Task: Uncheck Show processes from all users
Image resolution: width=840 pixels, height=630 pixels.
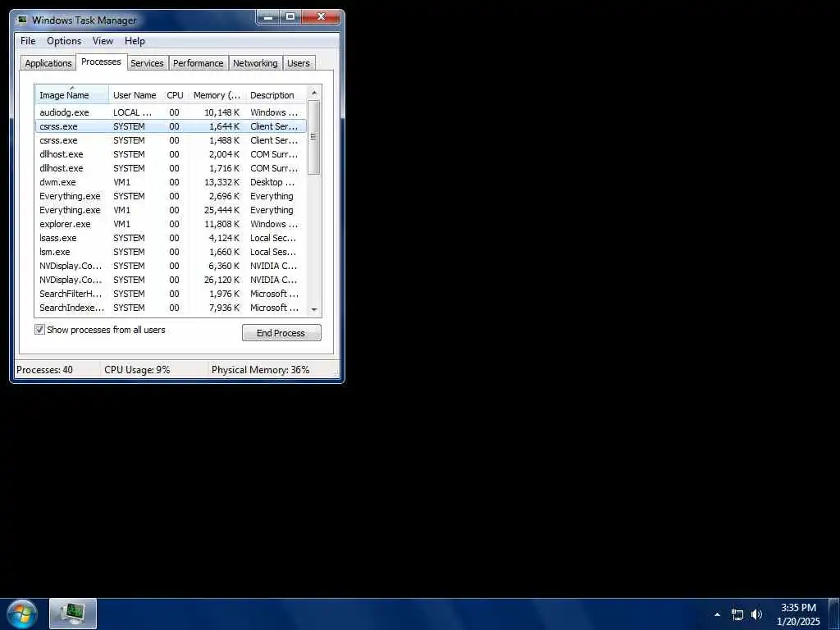Action: tap(39, 330)
